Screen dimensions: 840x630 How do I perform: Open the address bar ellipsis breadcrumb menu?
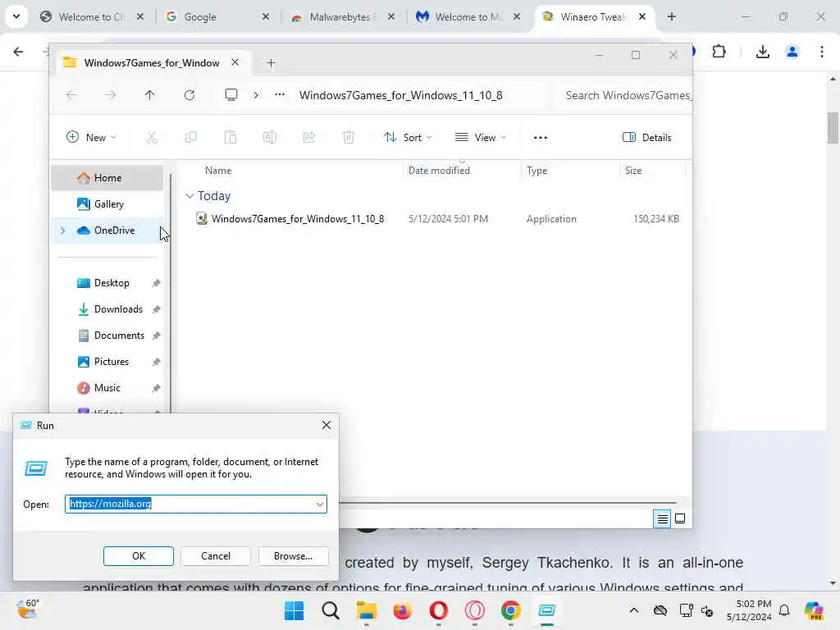280,95
